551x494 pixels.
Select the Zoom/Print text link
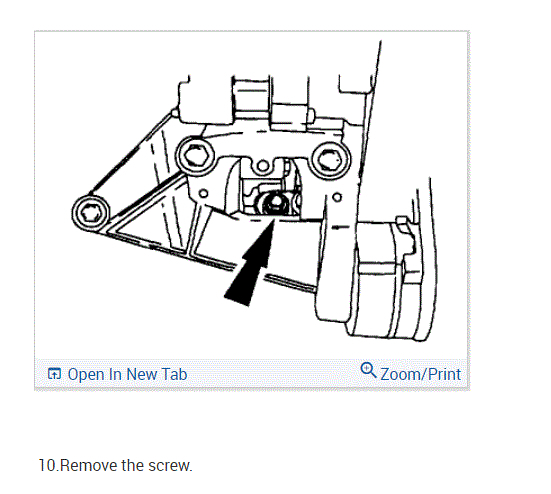420,374
